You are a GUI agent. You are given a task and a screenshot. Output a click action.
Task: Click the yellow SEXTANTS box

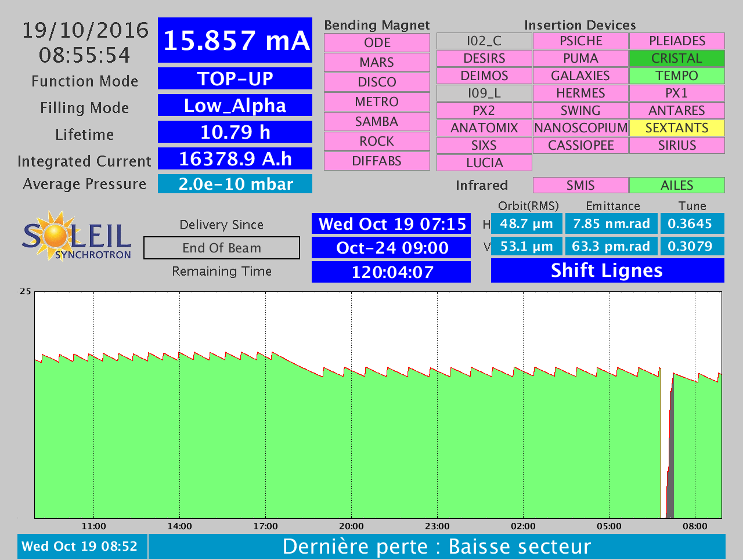[677, 128]
